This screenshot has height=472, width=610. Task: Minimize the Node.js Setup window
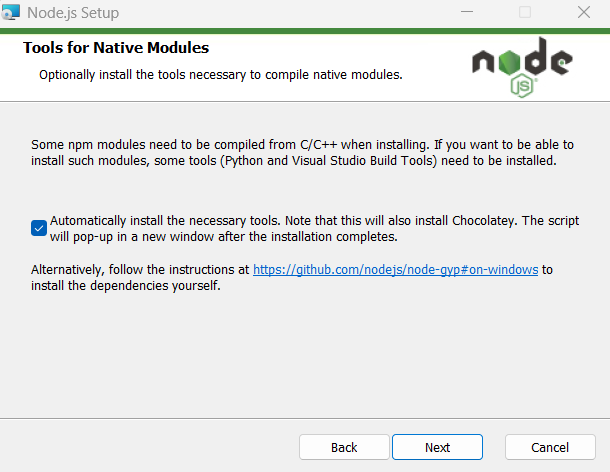click(467, 12)
